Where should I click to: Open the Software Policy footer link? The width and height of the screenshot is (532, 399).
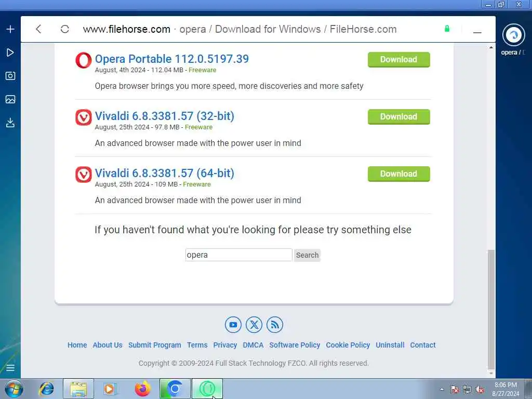coord(295,345)
